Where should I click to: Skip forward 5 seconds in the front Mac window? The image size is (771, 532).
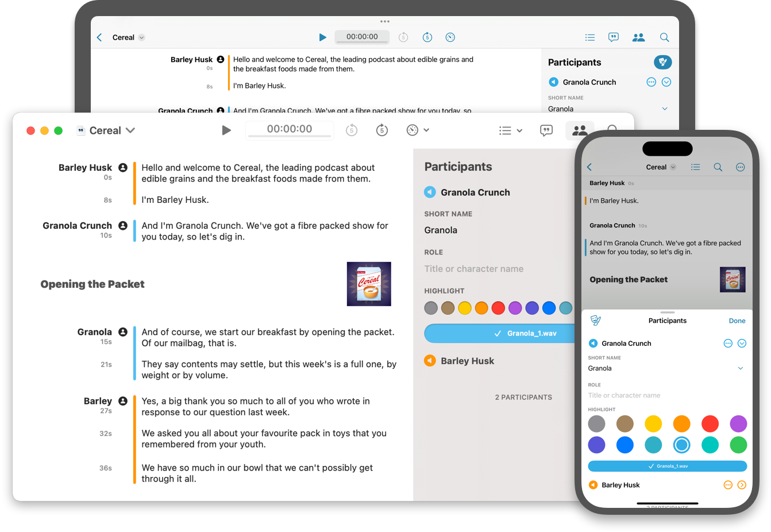click(382, 130)
